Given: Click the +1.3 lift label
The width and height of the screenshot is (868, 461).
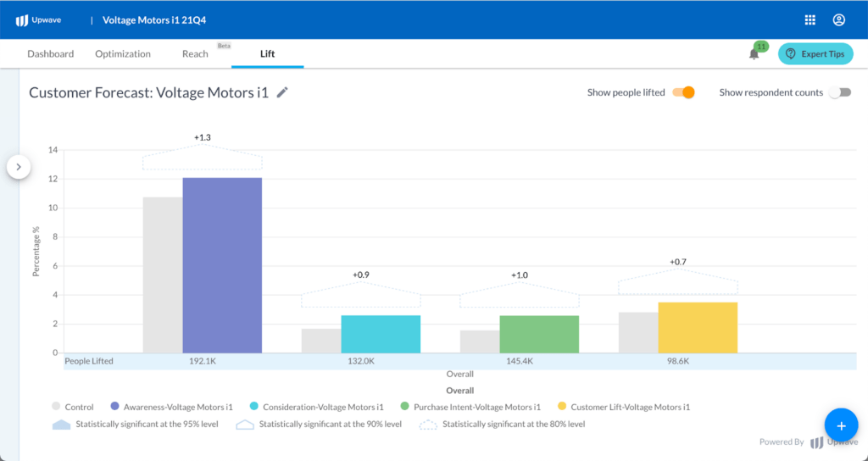Looking at the screenshot, I should click(202, 137).
